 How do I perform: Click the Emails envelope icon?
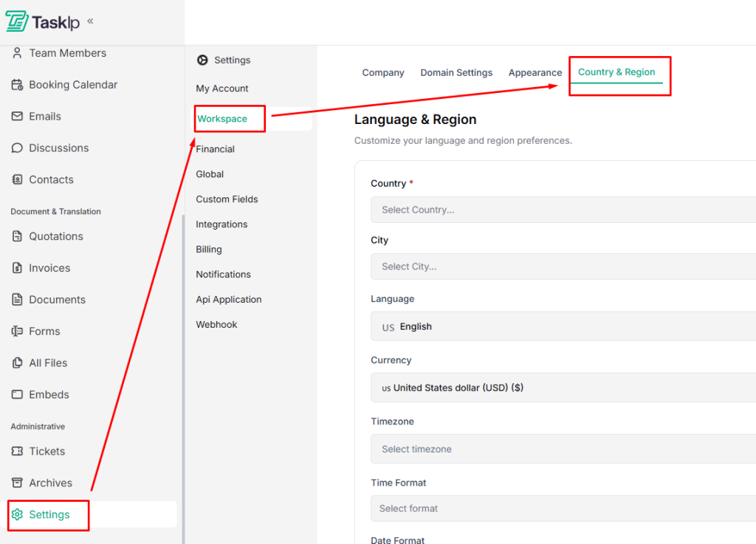click(17, 117)
